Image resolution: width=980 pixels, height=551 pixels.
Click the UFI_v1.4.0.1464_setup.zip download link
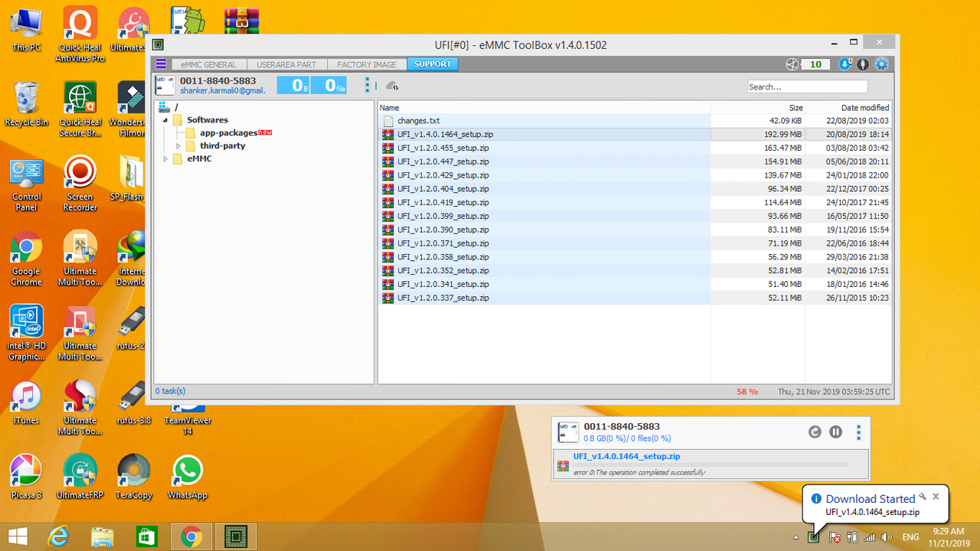[626, 456]
